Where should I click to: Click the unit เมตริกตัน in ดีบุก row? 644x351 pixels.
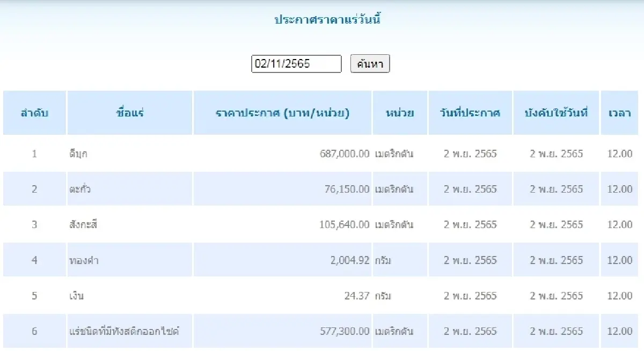coord(394,154)
